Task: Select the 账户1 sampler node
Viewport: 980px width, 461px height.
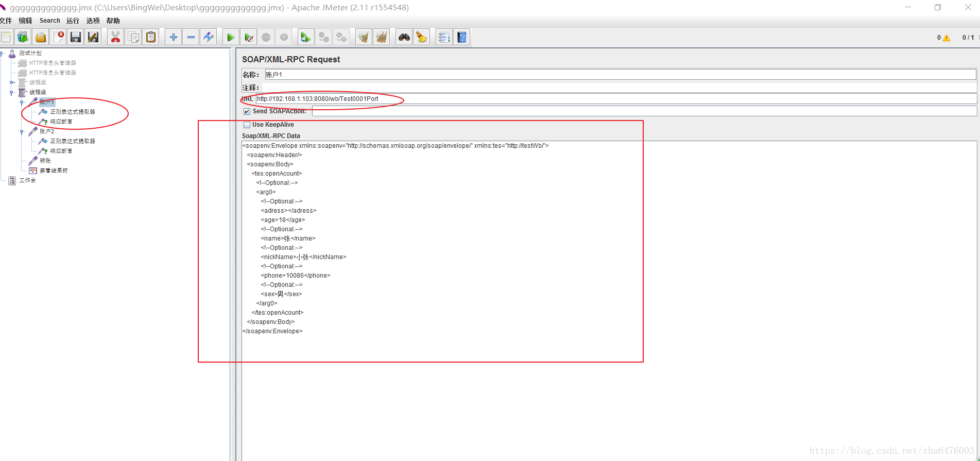Action: (47, 102)
